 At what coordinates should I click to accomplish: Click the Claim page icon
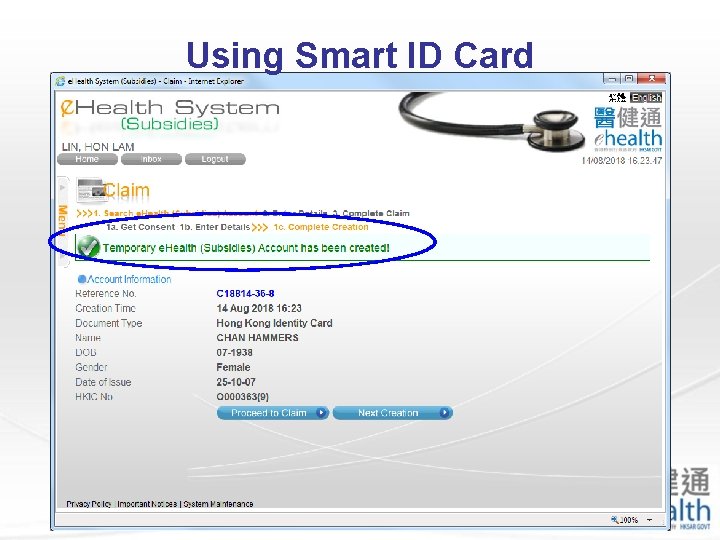(90, 190)
